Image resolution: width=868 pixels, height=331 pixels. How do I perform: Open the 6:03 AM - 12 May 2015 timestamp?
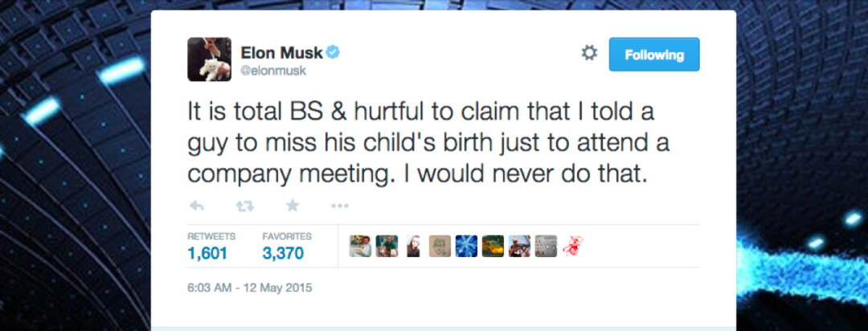pos(249,287)
